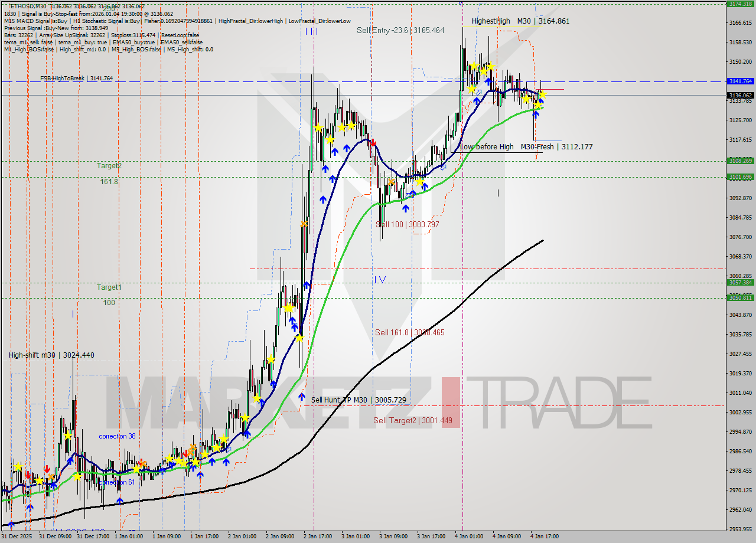Click the blue 3141.764 price tag
This screenshot has height=543, width=756.
pyautogui.click(x=740, y=81)
